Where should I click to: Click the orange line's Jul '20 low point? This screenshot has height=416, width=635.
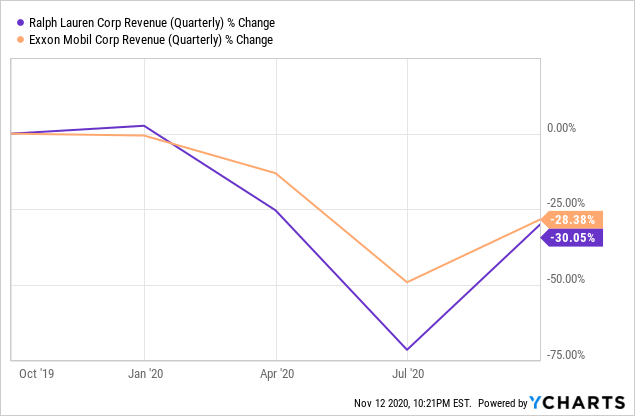(407, 282)
